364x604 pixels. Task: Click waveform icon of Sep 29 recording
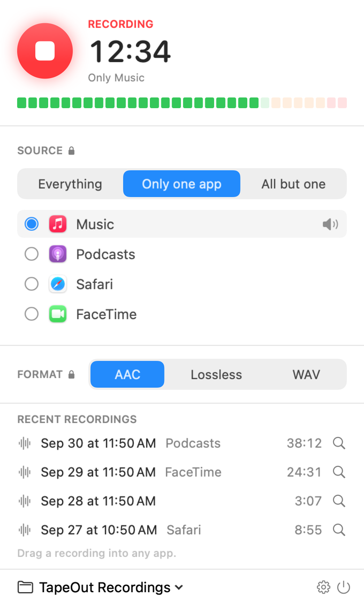[25, 472]
